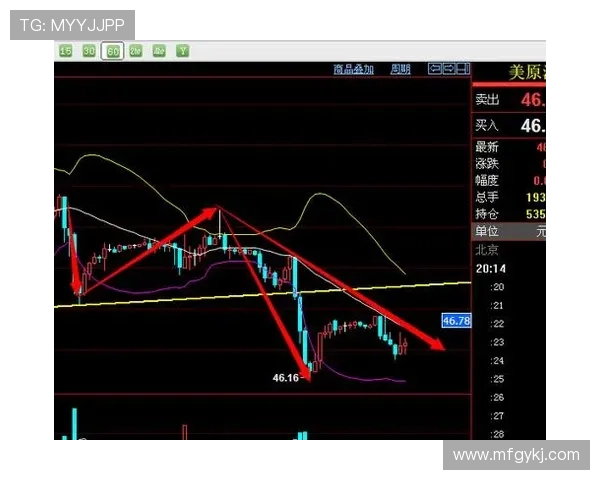Select the 15-minute period button
600x480 pixels.
65,50
